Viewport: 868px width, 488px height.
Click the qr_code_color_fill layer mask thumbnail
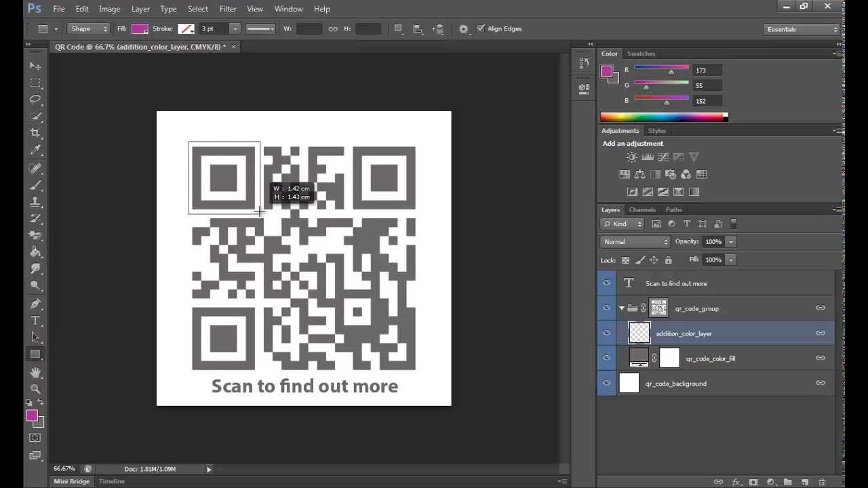669,358
